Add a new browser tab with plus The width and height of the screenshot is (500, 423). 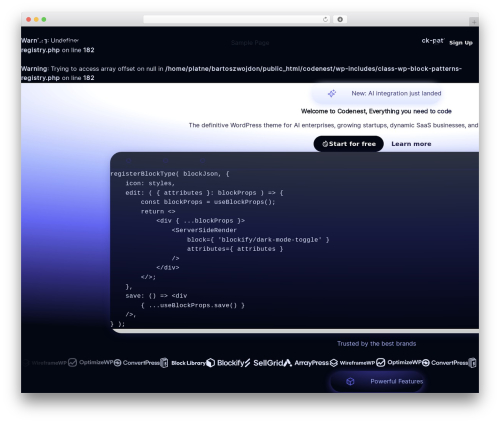click(474, 22)
